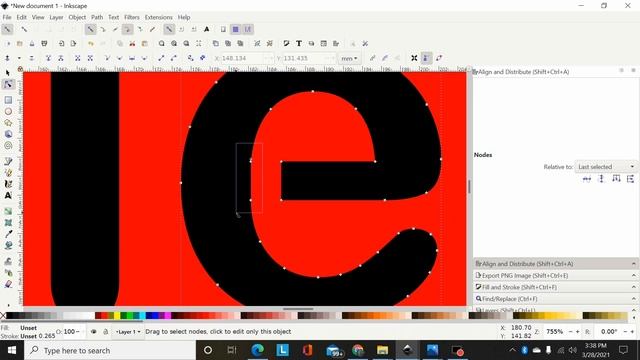Select the 3D box tool

pos(8,134)
